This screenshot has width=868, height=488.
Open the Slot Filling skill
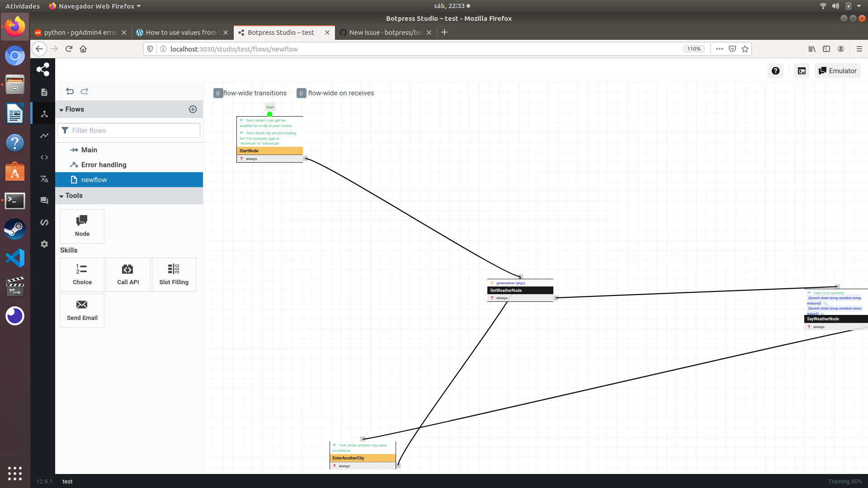click(x=174, y=274)
